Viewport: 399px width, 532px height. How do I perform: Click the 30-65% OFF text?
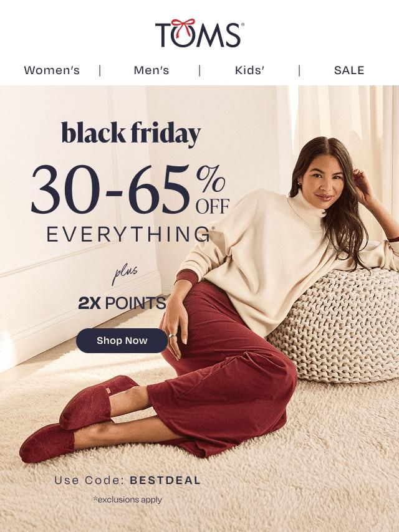130,189
